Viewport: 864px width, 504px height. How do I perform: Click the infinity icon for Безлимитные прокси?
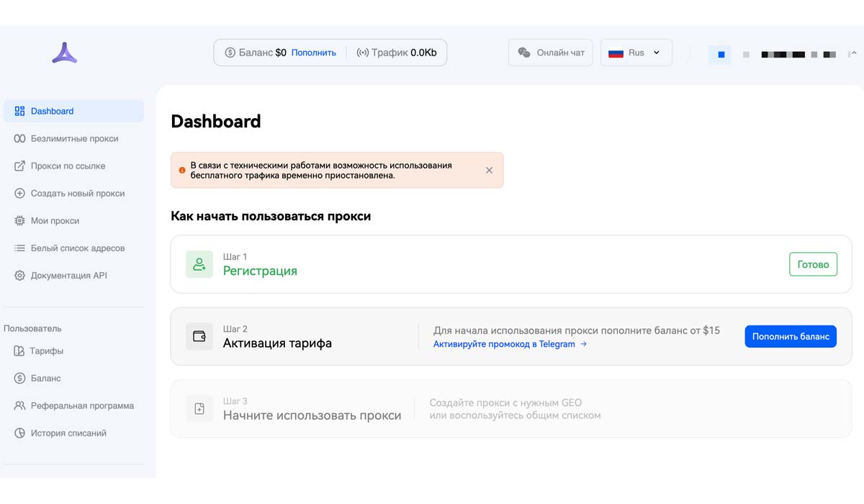pos(19,139)
